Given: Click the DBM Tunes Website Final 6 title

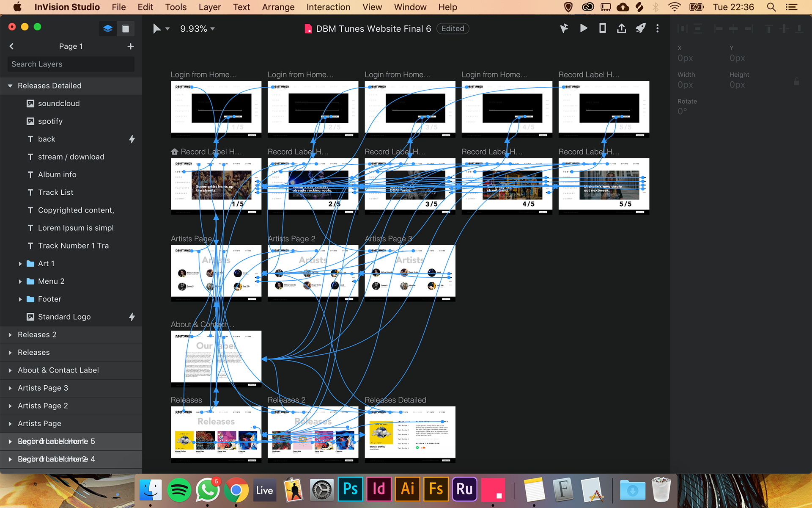Looking at the screenshot, I should click(x=373, y=28).
